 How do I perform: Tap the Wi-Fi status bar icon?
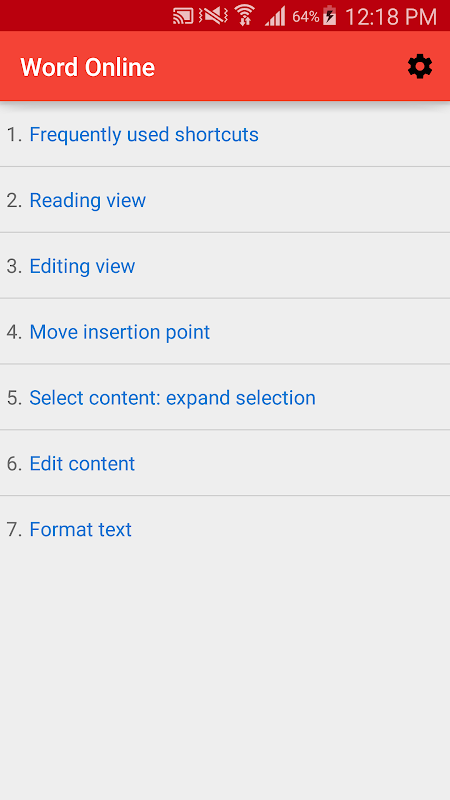click(x=245, y=15)
